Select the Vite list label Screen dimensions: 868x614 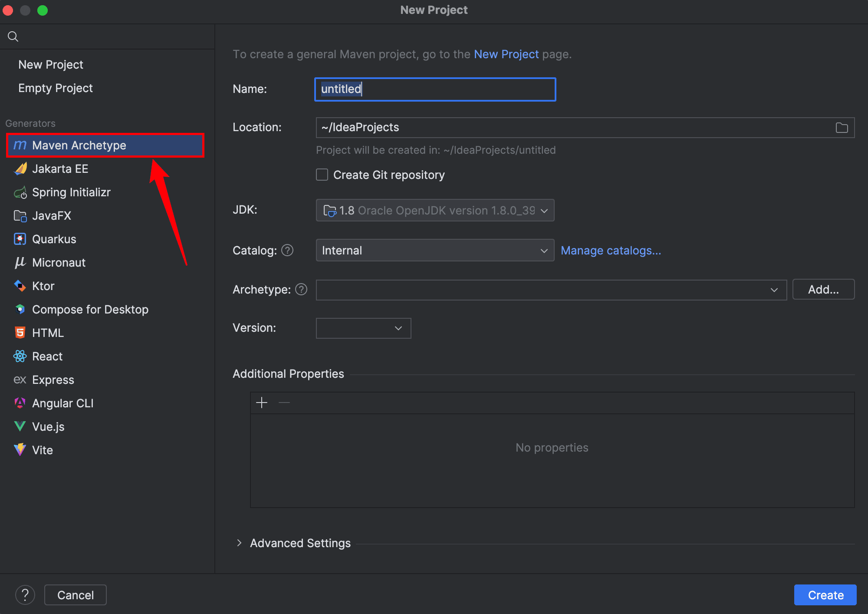point(43,450)
